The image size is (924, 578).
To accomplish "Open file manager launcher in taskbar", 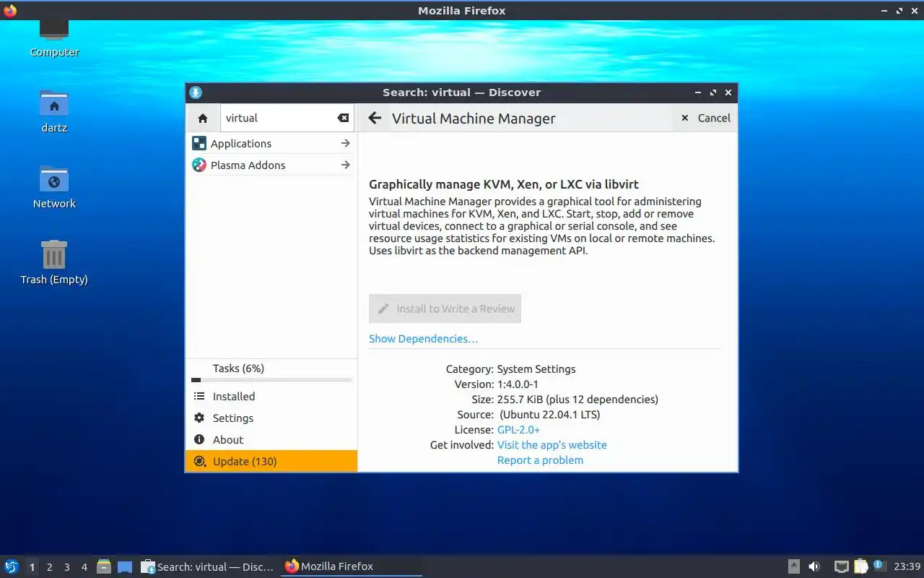I will (x=104, y=567).
